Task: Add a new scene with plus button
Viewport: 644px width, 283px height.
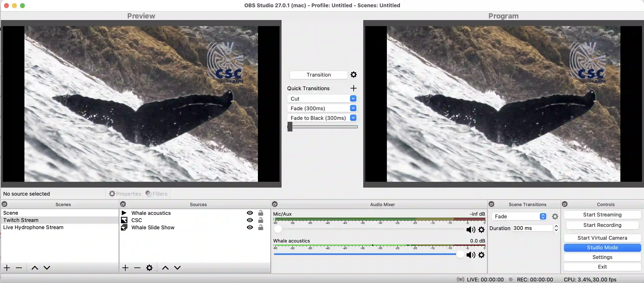Action: 7,268
